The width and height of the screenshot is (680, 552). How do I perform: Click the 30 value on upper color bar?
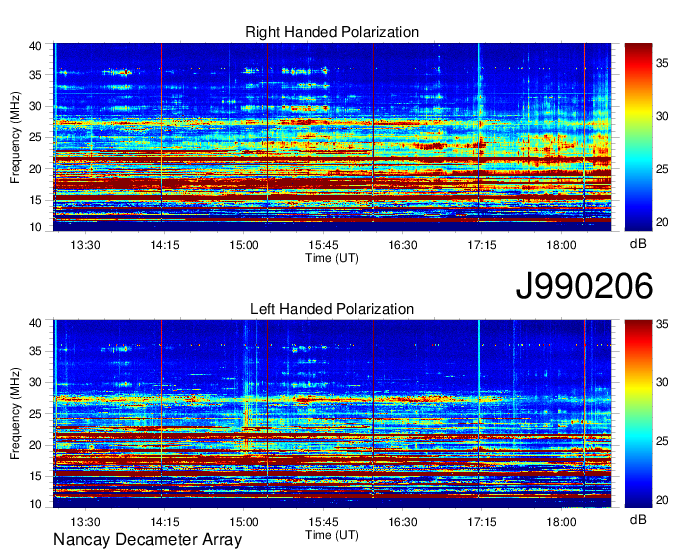[x=662, y=116]
